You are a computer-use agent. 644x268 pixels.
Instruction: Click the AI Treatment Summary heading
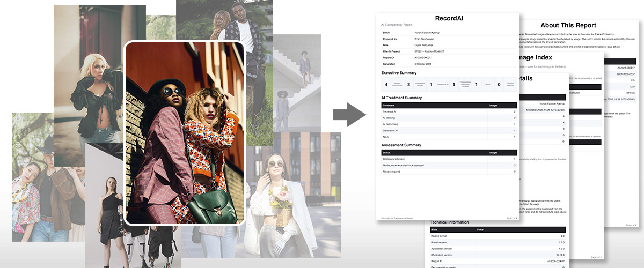pos(401,98)
